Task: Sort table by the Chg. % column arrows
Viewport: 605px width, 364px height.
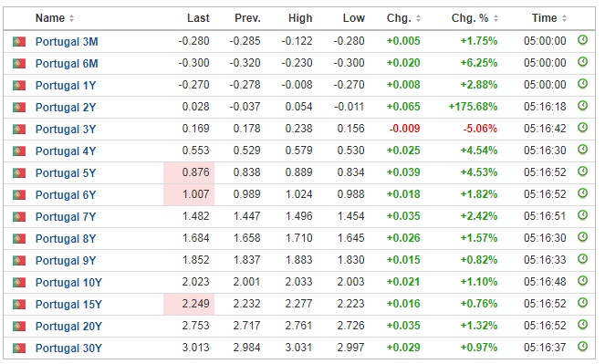Action: (495, 18)
